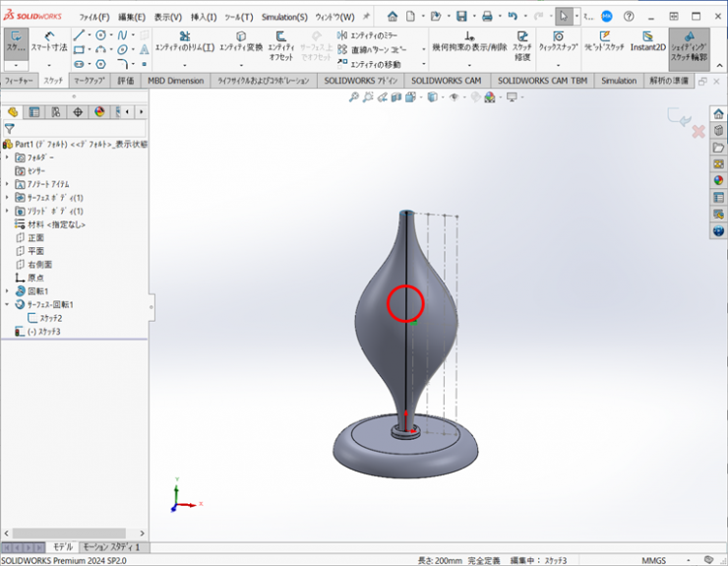This screenshot has width=728, height=566.
Task: Click Convert Entities (エンティティ変換) icon
Action: pos(240,41)
